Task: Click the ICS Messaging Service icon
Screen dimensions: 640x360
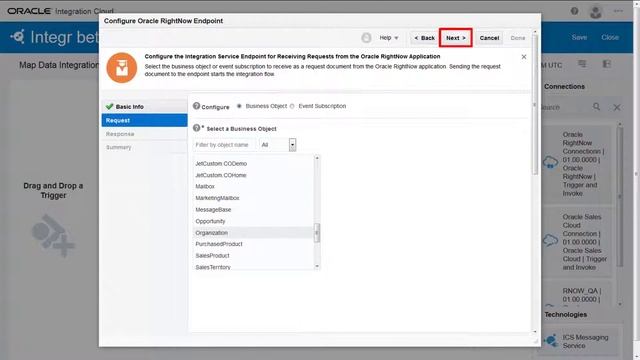Action: 551,340
